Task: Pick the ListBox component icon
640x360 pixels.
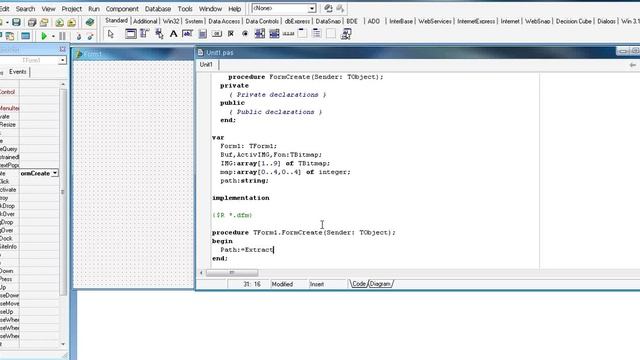Action: pos(260,34)
